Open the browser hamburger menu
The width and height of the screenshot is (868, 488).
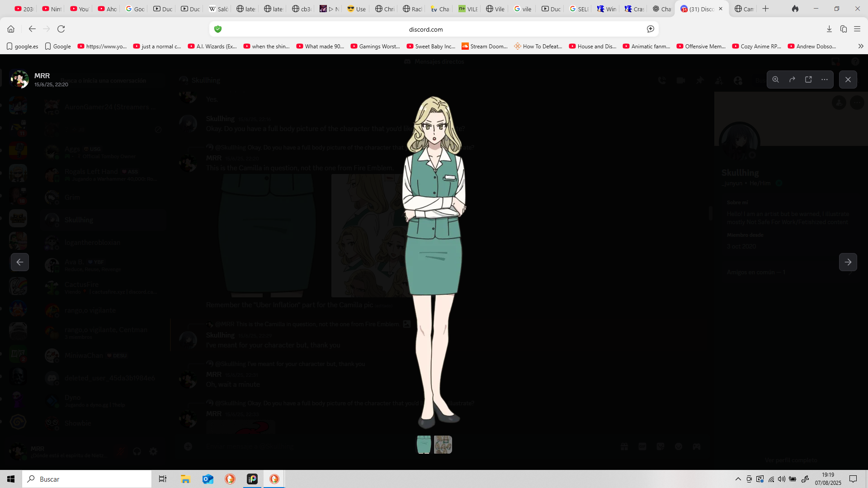(857, 29)
